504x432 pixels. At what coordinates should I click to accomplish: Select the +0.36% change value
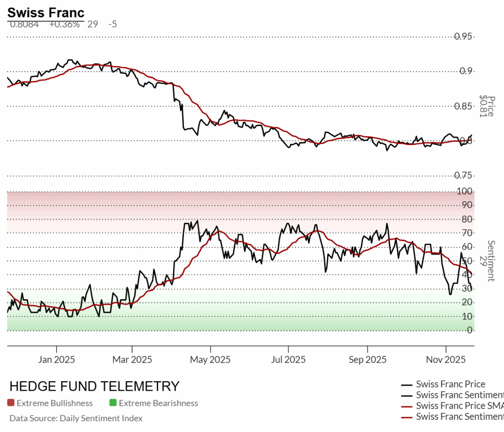pos(64,24)
